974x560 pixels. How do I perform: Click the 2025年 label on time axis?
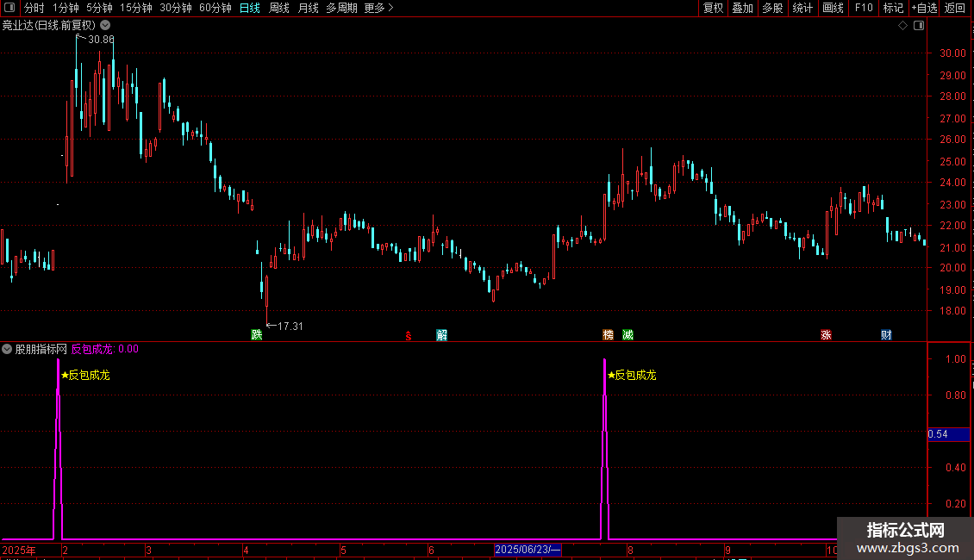click(x=19, y=550)
